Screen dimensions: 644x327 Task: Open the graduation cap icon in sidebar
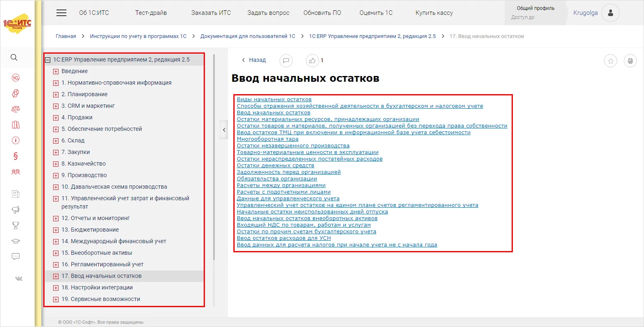(16, 241)
